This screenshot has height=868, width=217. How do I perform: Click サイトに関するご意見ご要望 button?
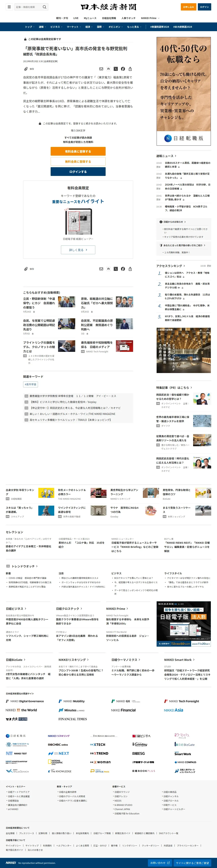(192, 863)
